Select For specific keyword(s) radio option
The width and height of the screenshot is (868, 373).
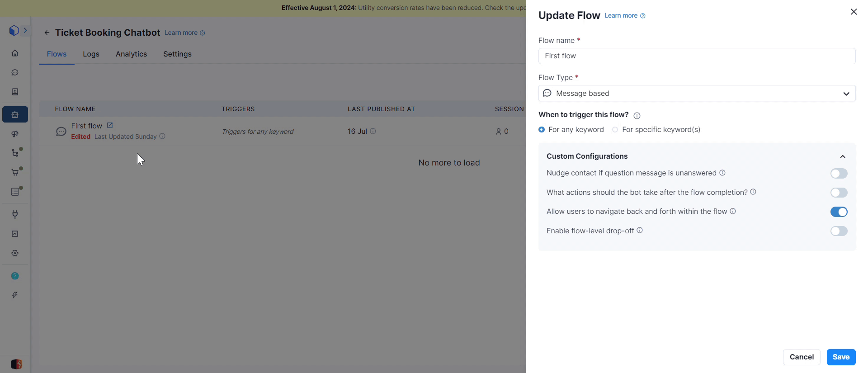pyautogui.click(x=615, y=130)
